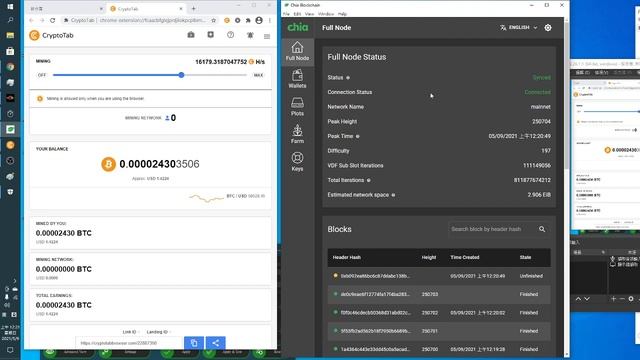Image resolution: width=640 pixels, height=360 pixels.
Task: Open the Windows Start menu
Action: [10, 7]
